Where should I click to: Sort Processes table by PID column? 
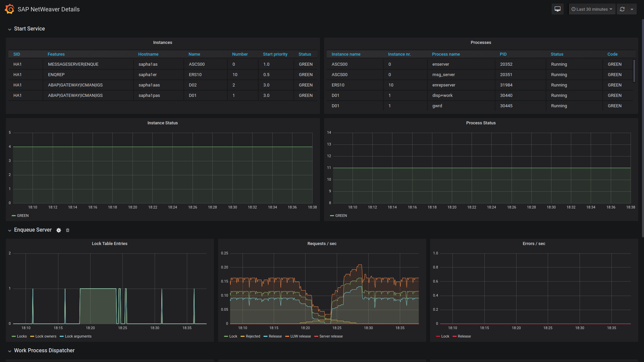[503, 54]
